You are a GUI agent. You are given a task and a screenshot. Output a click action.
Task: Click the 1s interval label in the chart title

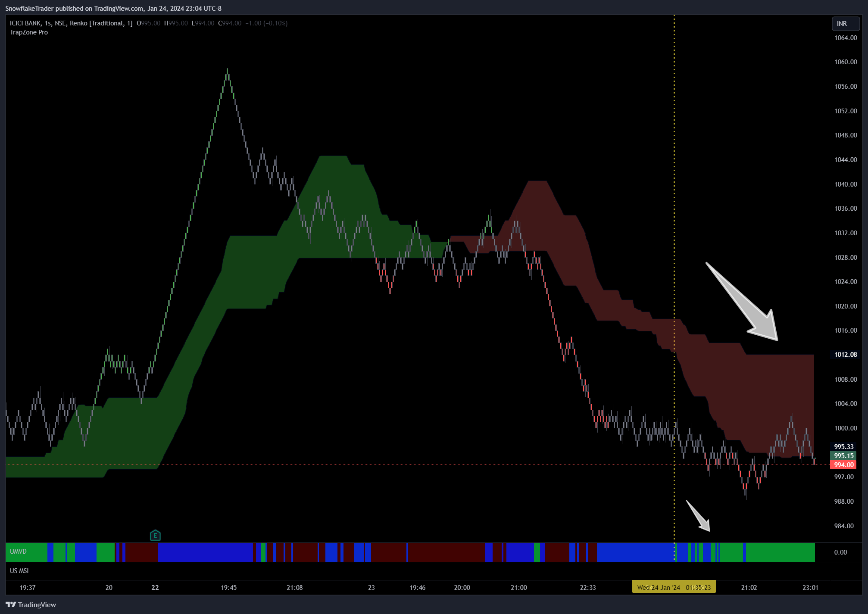47,23
